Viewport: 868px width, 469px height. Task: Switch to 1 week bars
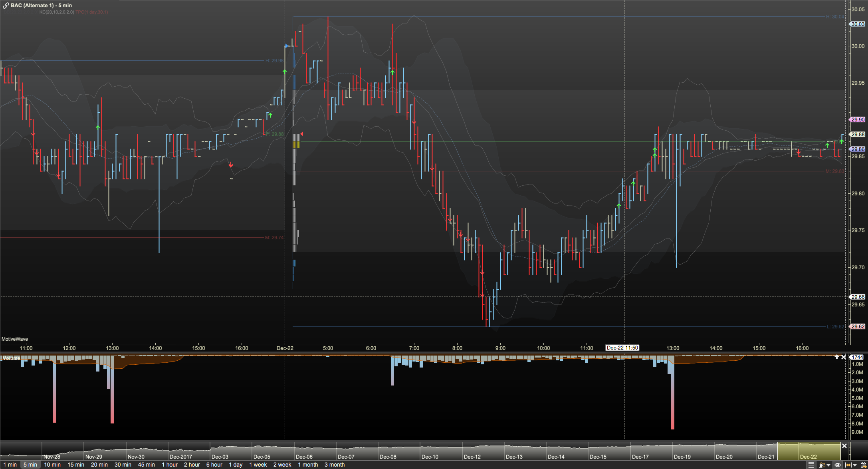tap(258, 465)
